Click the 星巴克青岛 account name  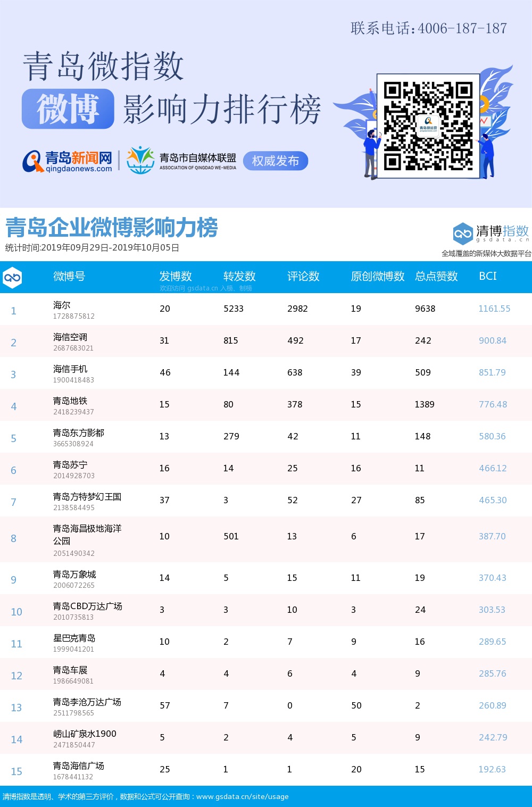[x=74, y=638]
